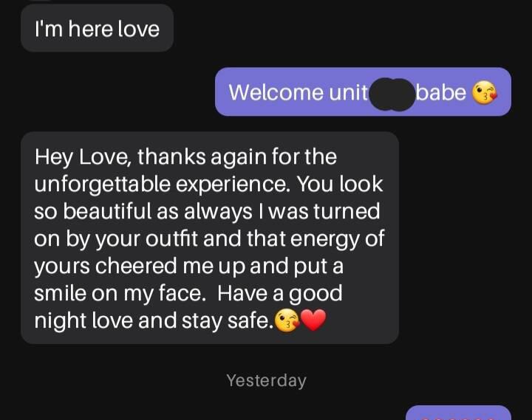Tap the words "stay safe."

(228, 320)
